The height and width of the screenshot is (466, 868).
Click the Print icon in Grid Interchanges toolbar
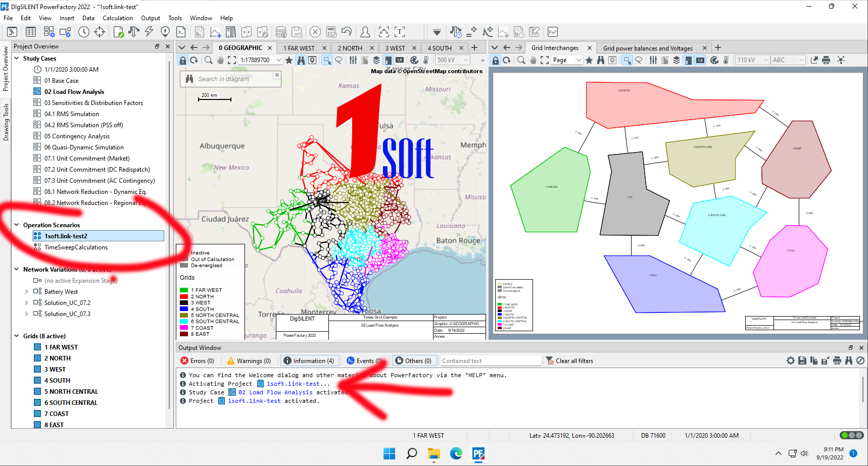pos(826,60)
